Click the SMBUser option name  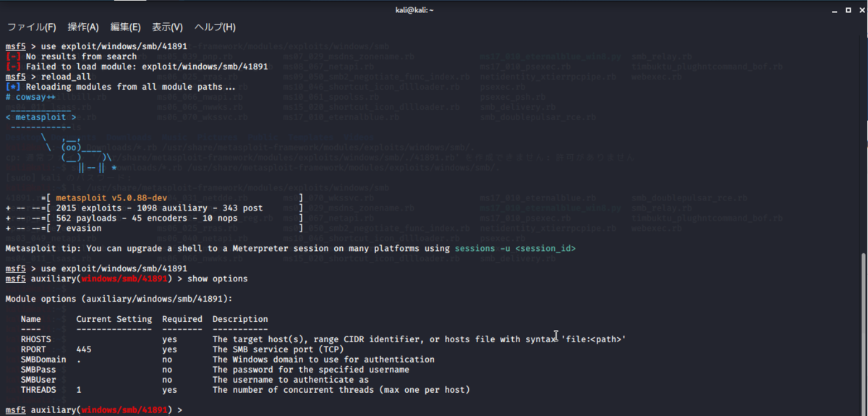(x=38, y=380)
